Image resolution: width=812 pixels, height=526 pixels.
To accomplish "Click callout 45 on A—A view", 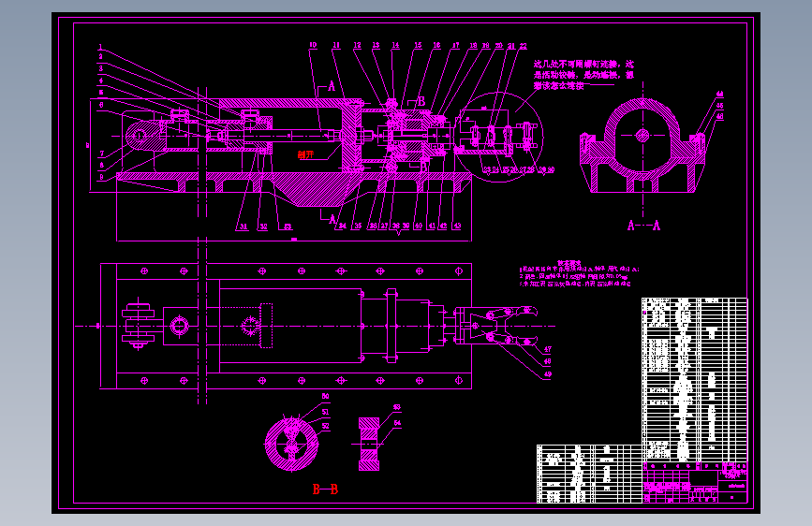I will [719, 105].
